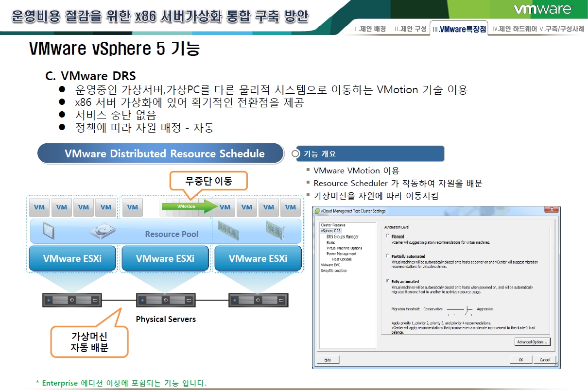This screenshot has width=588, height=390.
Task: Select vSphere DRS in the settings tree
Action: (331, 231)
